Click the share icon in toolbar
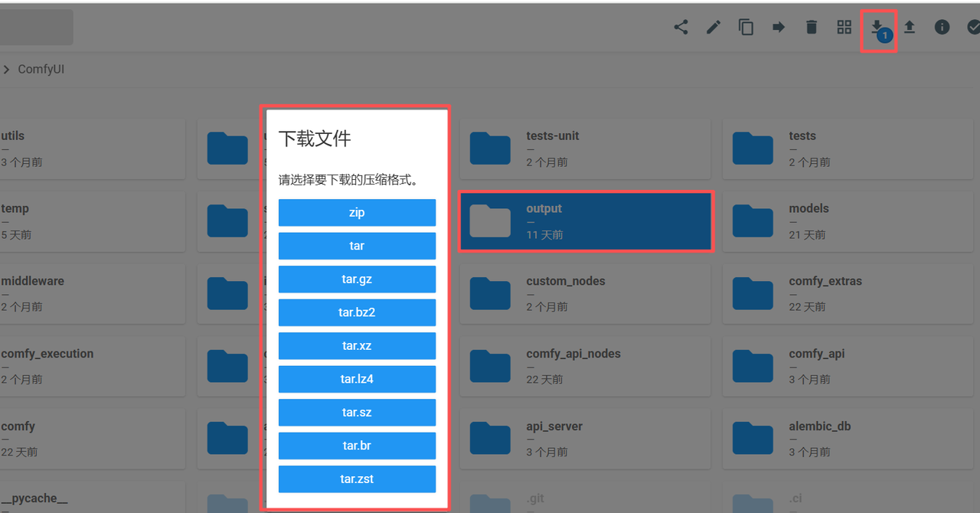This screenshot has width=980, height=513. pos(681,28)
